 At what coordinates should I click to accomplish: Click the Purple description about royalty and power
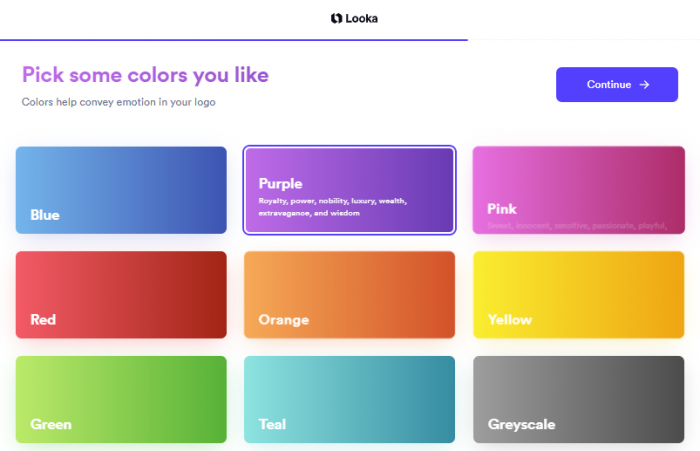333,207
